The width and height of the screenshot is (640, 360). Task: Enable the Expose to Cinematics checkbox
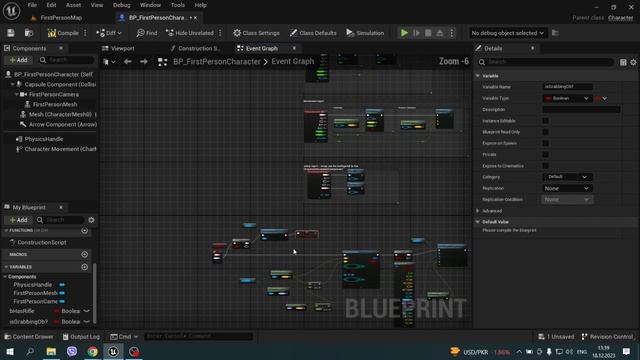click(545, 166)
